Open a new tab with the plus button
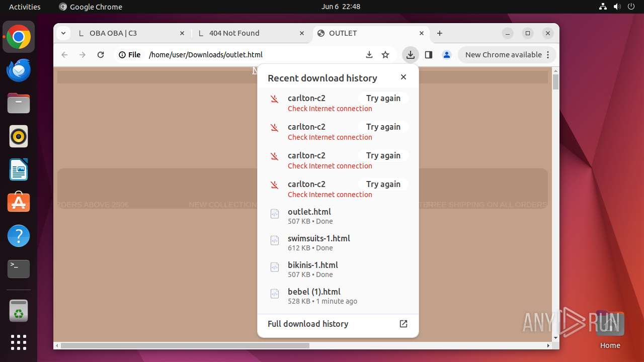Viewport: 644px width, 362px height. click(440, 33)
